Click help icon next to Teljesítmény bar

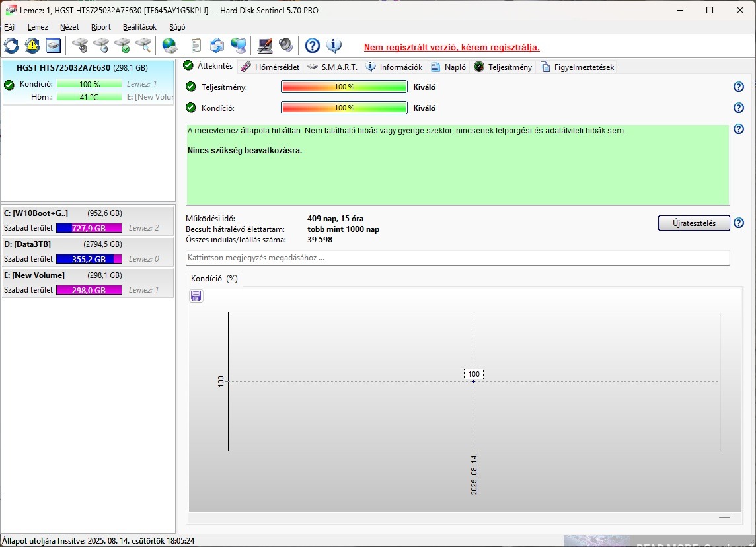point(739,87)
